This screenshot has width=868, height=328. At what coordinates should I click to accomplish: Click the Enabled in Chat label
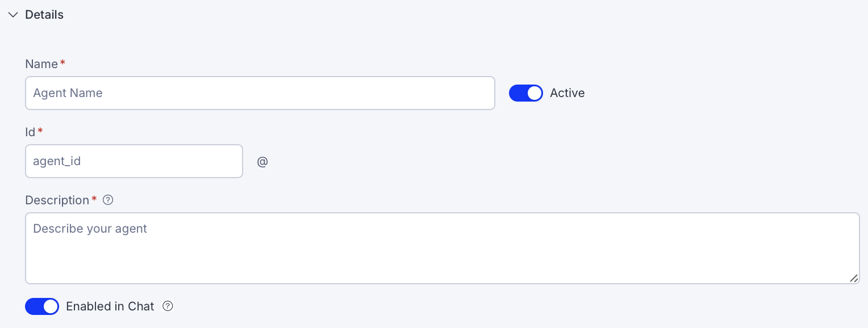tap(110, 306)
